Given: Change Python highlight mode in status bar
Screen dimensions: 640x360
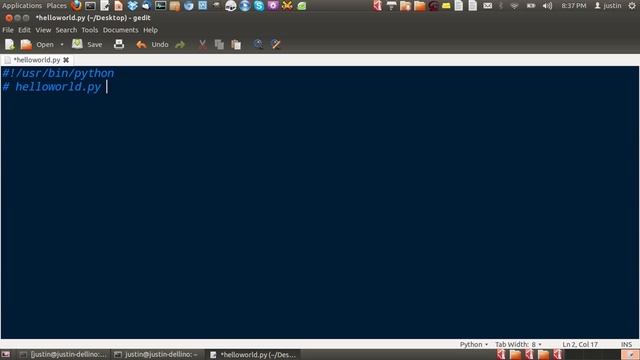Looking at the screenshot, I should tap(473, 344).
